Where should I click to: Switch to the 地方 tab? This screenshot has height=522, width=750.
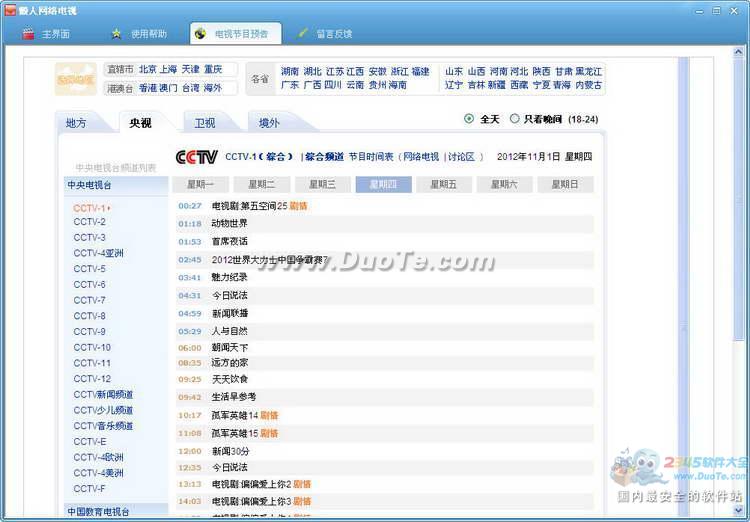tap(77, 123)
